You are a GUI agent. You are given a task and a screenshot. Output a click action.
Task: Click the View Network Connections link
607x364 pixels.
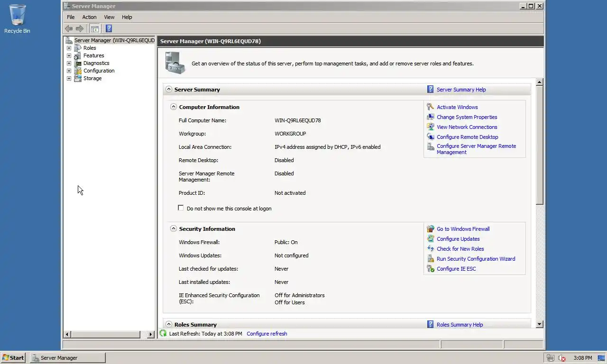[x=467, y=127]
